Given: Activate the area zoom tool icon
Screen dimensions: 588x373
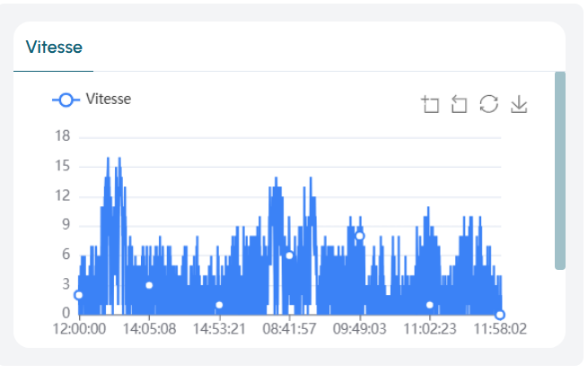Looking at the screenshot, I should [x=430, y=105].
